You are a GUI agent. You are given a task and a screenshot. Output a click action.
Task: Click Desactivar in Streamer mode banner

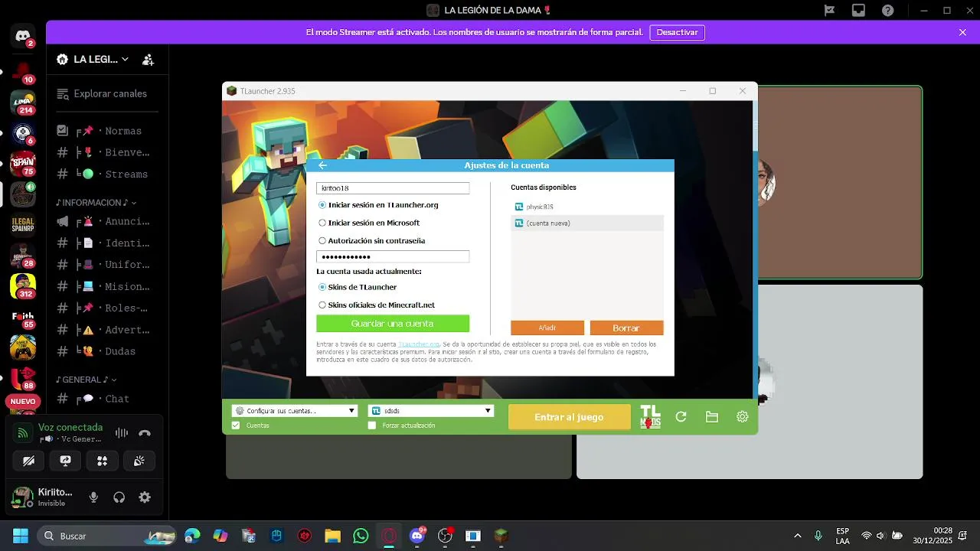(x=678, y=32)
